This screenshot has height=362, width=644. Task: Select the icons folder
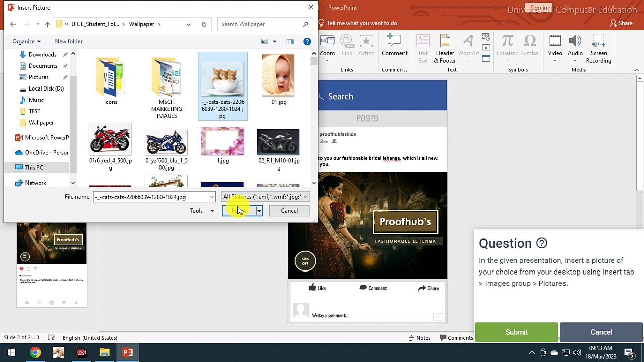[111, 81]
